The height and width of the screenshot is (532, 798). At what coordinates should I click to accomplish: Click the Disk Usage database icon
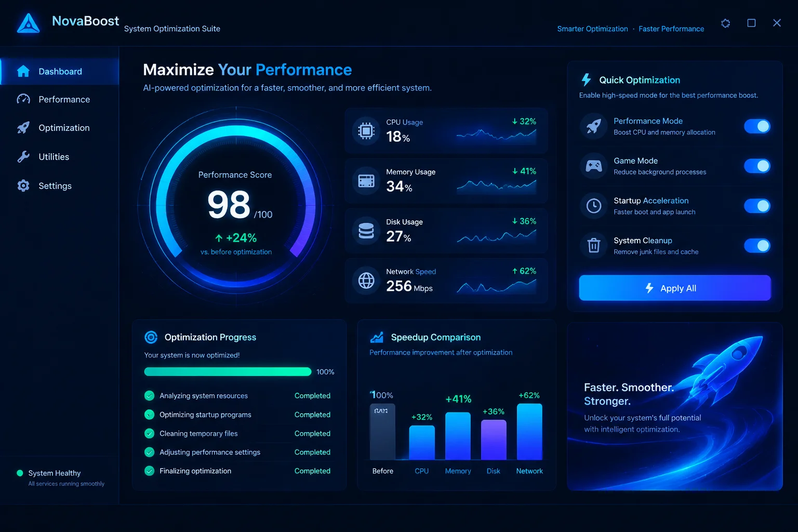coord(366,231)
